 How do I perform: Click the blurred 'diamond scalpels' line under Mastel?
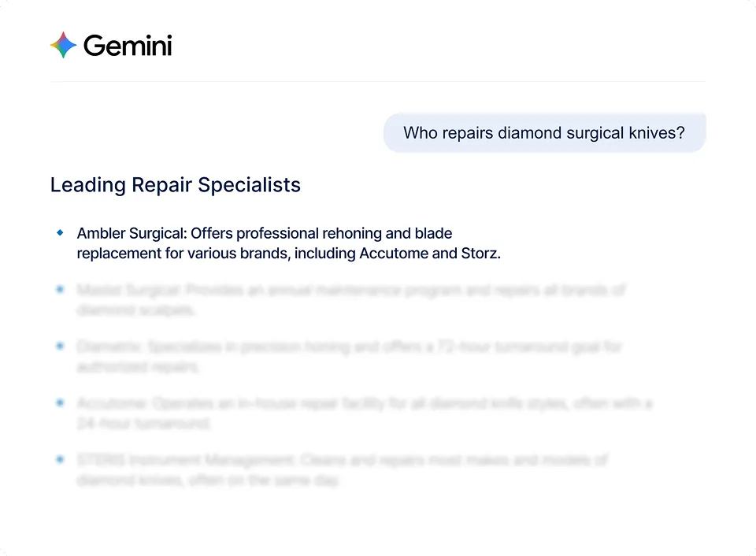[135, 310]
